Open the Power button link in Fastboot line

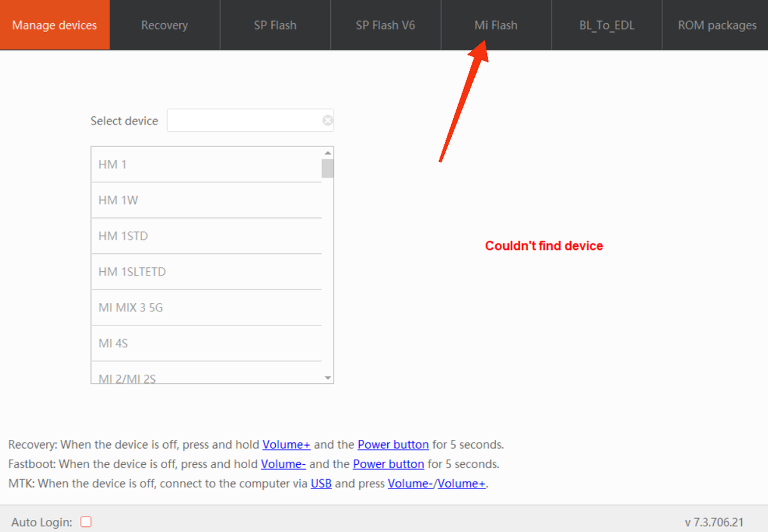pyautogui.click(x=388, y=464)
